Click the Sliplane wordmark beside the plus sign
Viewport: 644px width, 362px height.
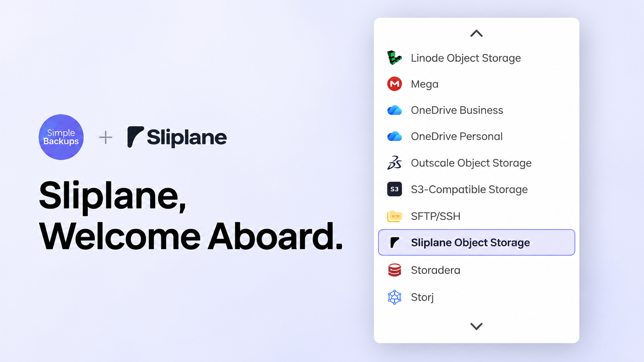point(187,137)
